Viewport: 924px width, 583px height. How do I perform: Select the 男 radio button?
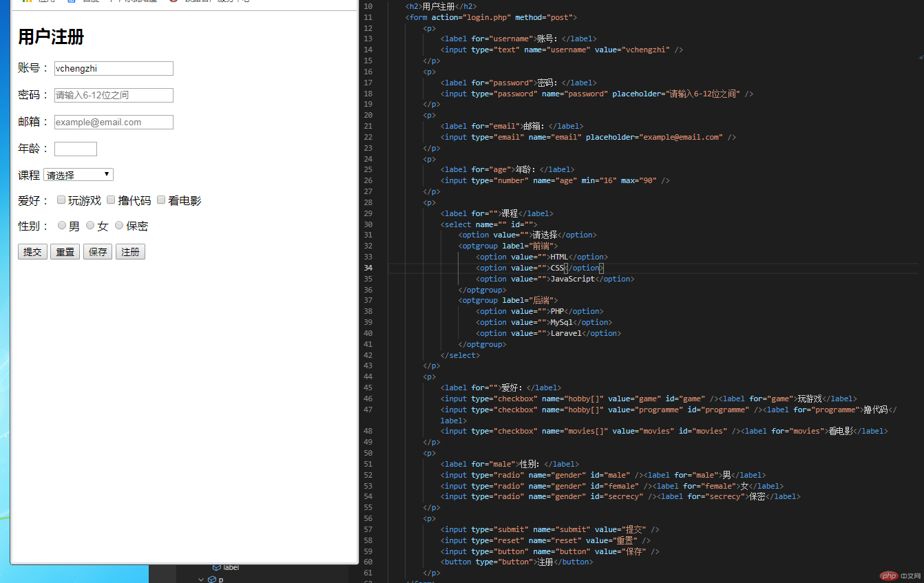click(x=62, y=225)
